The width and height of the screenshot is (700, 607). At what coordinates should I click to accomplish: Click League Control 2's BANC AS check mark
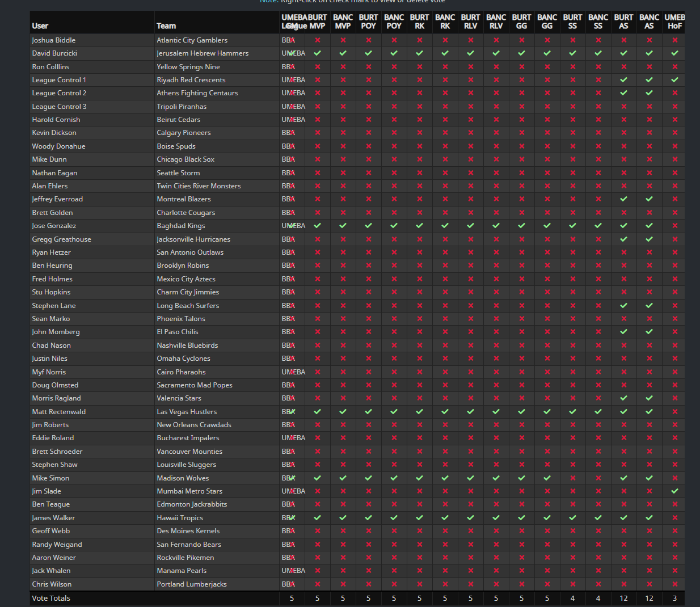649,93
